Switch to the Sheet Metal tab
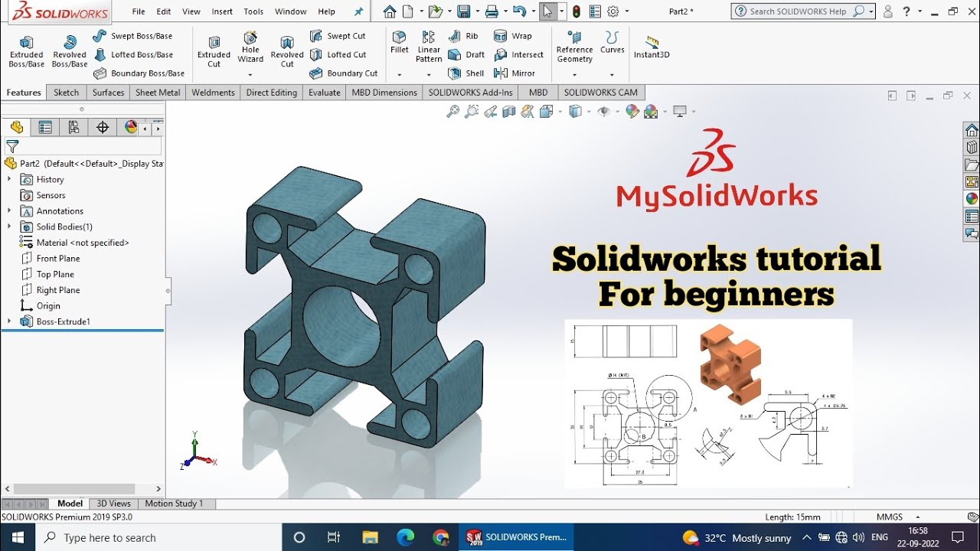980x551 pixels. click(x=158, y=93)
